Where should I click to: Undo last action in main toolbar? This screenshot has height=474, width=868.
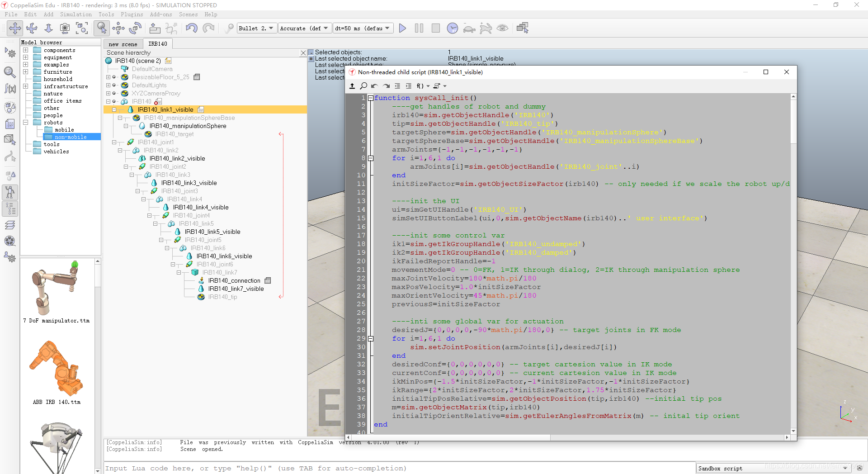[x=192, y=28]
